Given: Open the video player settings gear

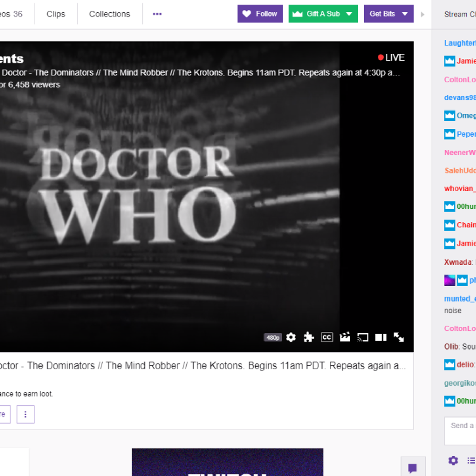Looking at the screenshot, I should tap(291, 337).
